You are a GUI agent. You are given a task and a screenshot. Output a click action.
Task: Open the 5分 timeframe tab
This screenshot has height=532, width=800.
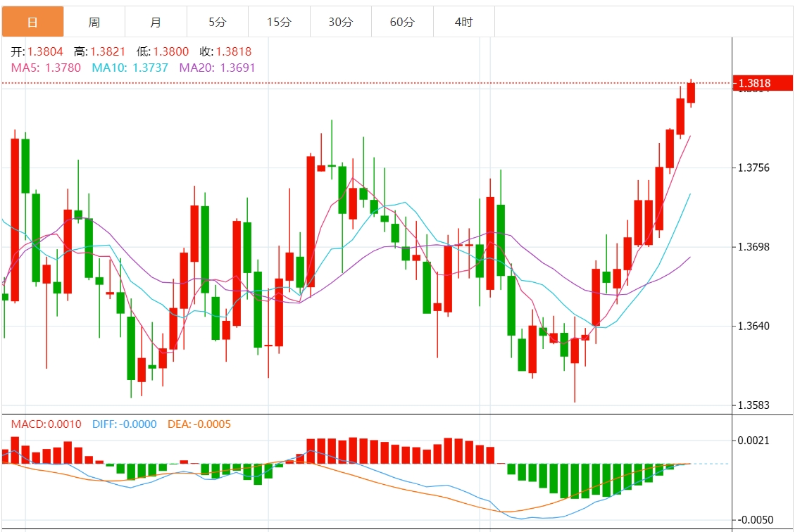point(218,22)
